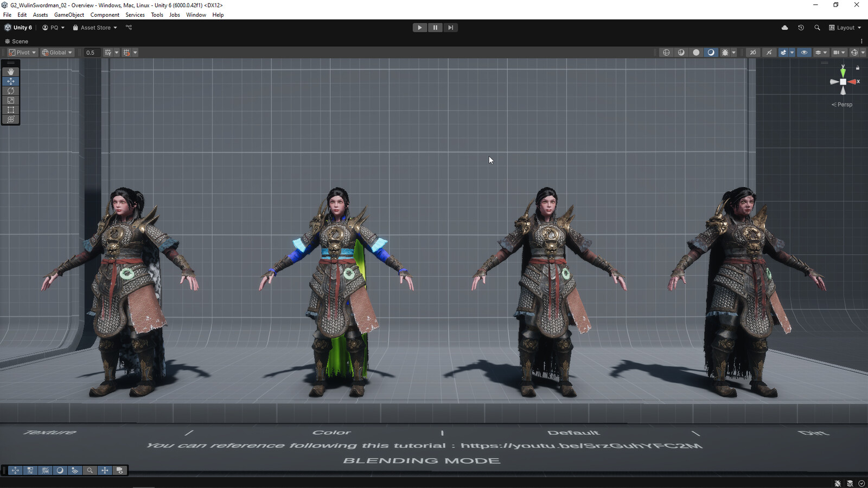Start Play mode

coord(420,28)
